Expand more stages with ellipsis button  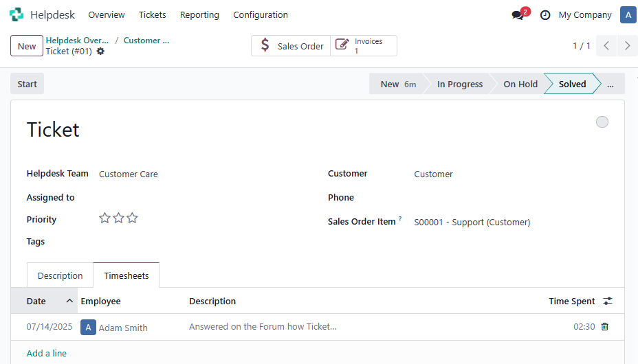tap(610, 84)
